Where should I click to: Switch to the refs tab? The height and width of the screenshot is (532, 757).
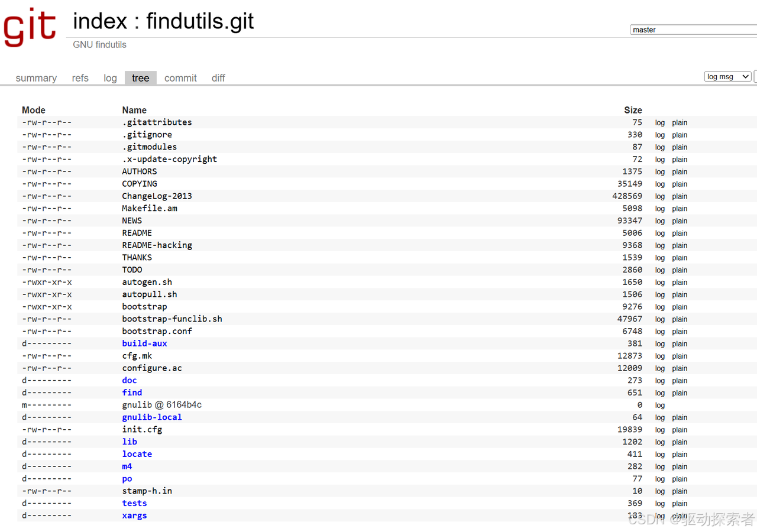coord(80,78)
